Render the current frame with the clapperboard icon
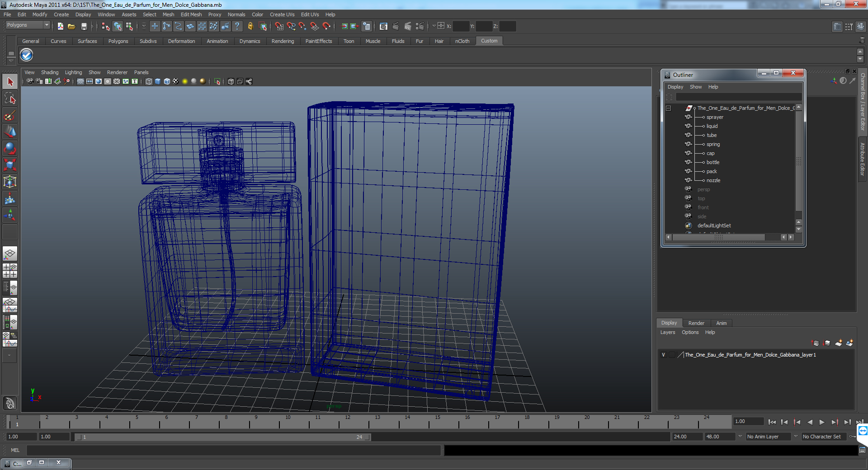The width and height of the screenshot is (868, 470). tap(396, 26)
